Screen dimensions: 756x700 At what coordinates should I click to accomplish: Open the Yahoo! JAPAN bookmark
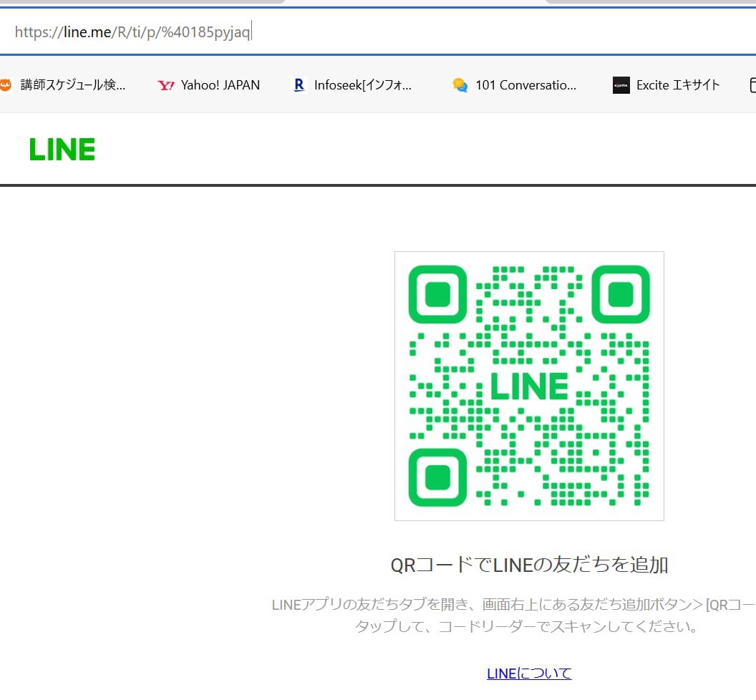coord(208,85)
